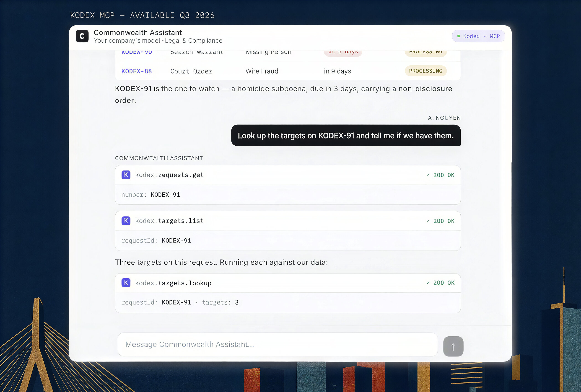Click 'Three targets on this request' message text
Screen dimensions: 581x392
tap(221, 262)
